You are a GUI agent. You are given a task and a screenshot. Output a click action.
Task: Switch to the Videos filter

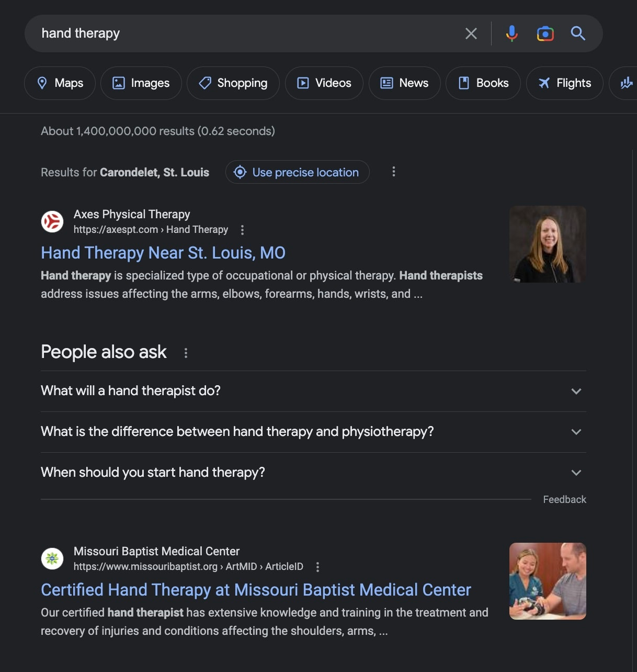324,83
